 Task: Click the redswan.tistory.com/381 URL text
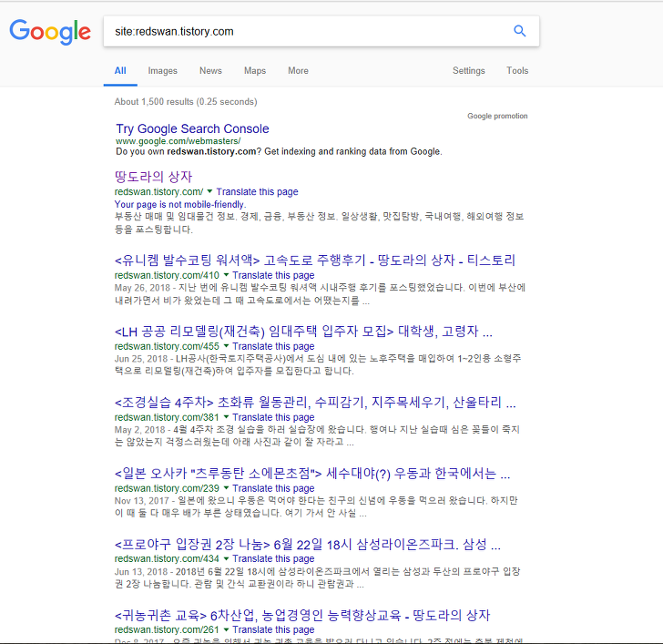pos(167,417)
